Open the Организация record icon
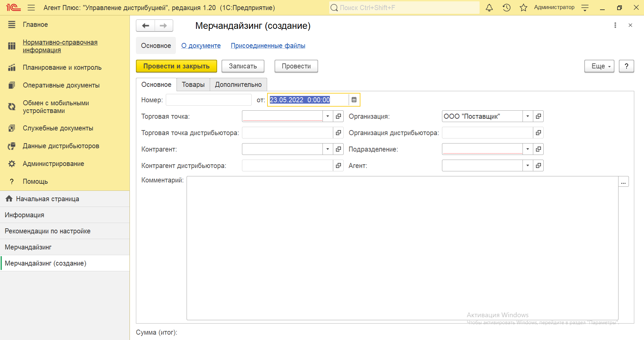 coord(538,116)
